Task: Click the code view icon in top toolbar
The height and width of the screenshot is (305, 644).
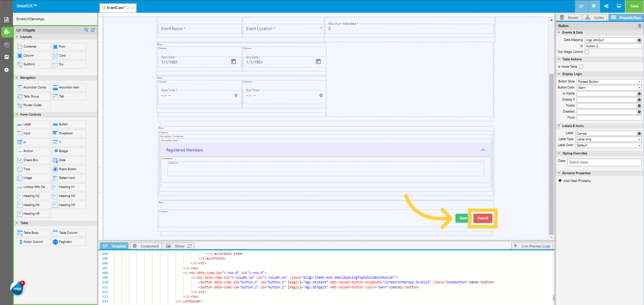Action: (581, 6)
